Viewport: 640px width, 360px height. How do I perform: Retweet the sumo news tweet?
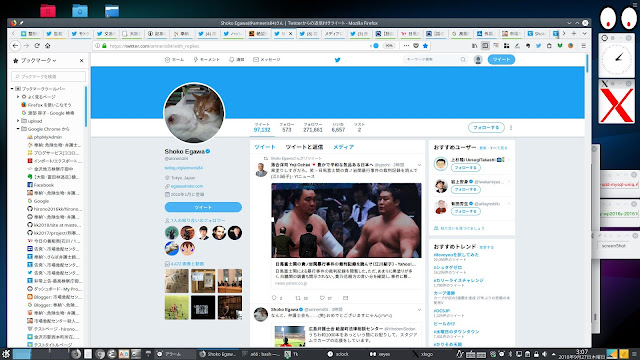(x=298, y=298)
